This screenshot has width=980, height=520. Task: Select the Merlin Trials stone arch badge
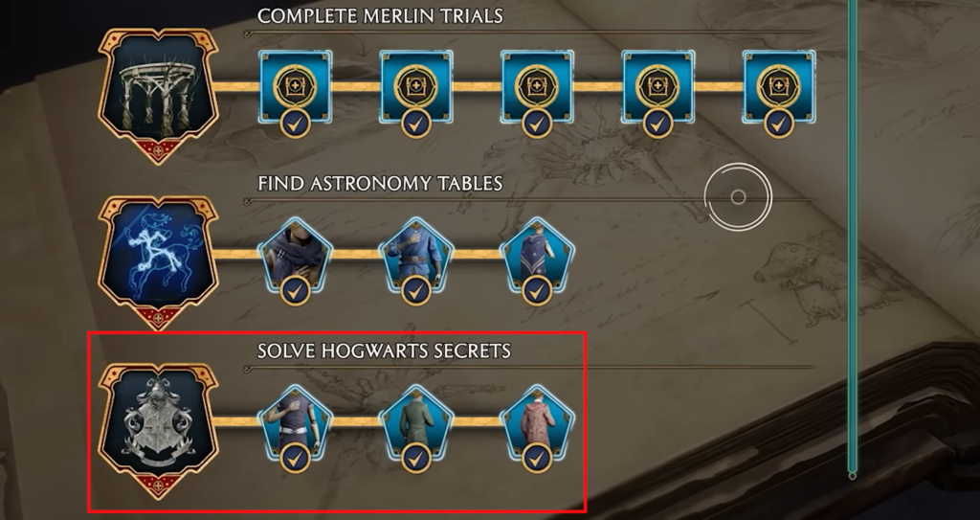pyautogui.click(x=158, y=94)
